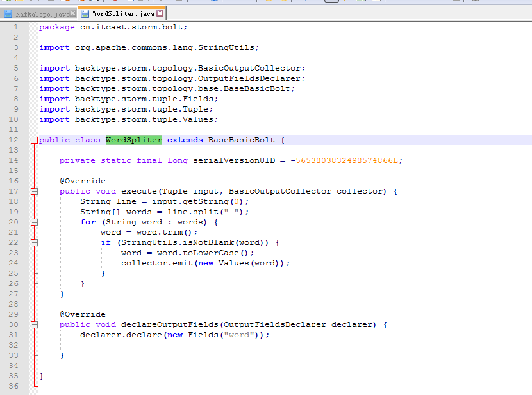532x395 pixels.
Task: Click the highlighted WordSpliter class name
Action: click(134, 140)
